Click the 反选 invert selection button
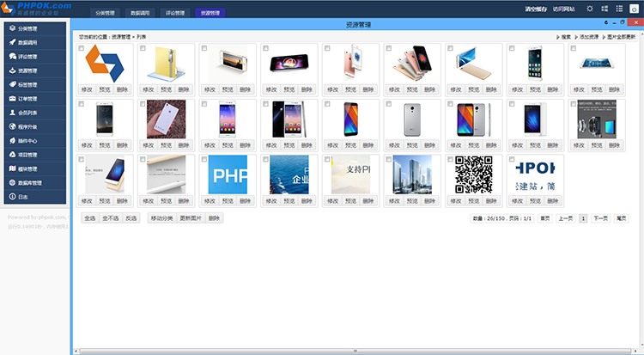The height and width of the screenshot is (355, 644). (x=131, y=218)
